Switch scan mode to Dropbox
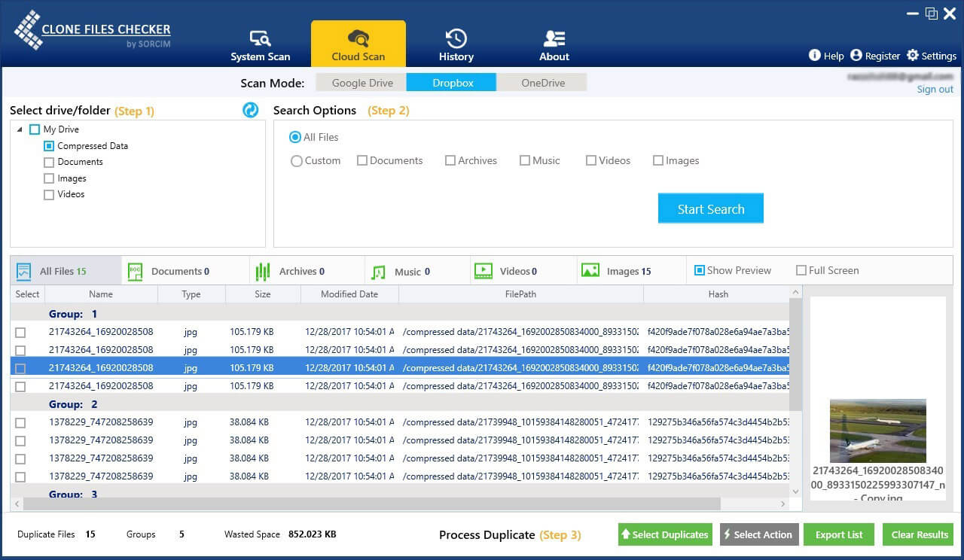The image size is (964, 560). (452, 83)
